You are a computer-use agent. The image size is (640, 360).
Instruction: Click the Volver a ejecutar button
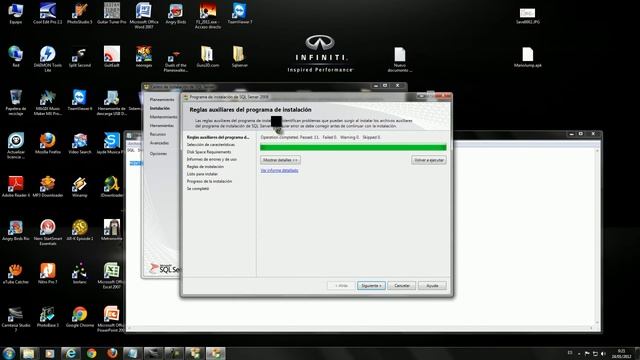pyautogui.click(x=429, y=160)
